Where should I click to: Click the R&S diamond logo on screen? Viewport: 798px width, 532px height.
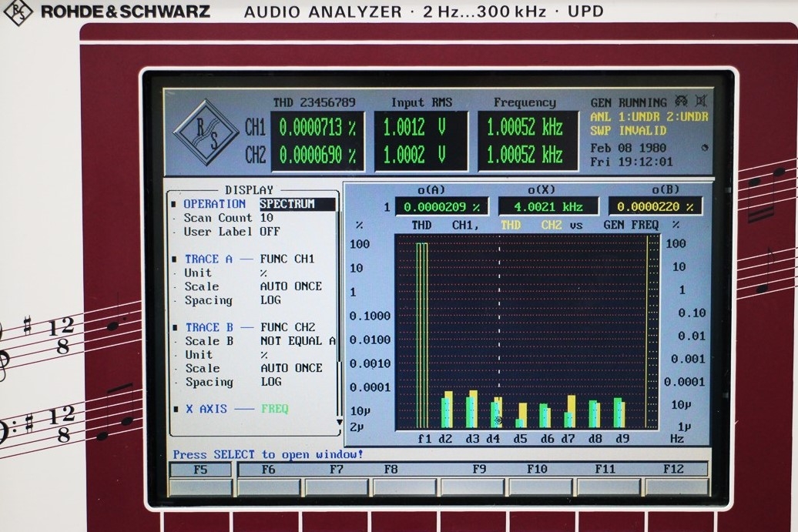click(x=206, y=132)
